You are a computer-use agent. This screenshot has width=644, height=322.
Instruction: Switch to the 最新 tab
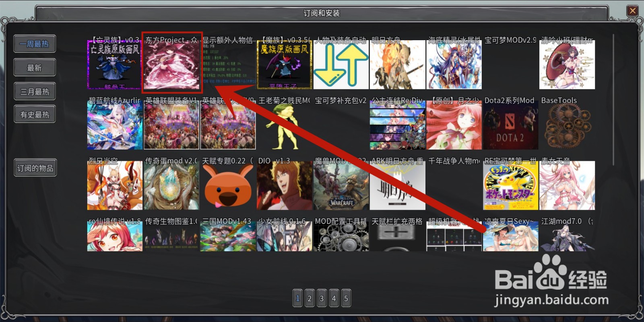(x=35, y=68)
